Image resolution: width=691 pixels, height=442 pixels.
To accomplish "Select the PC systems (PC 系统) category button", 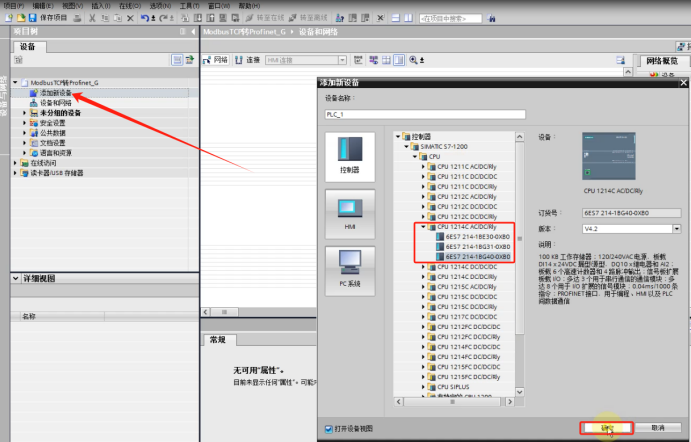I will tap(350, 271).
